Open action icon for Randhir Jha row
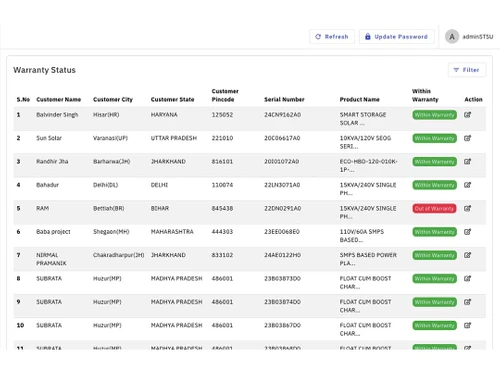Image resolution: width=500 pixels, height=375 pixels. [467, 161]
